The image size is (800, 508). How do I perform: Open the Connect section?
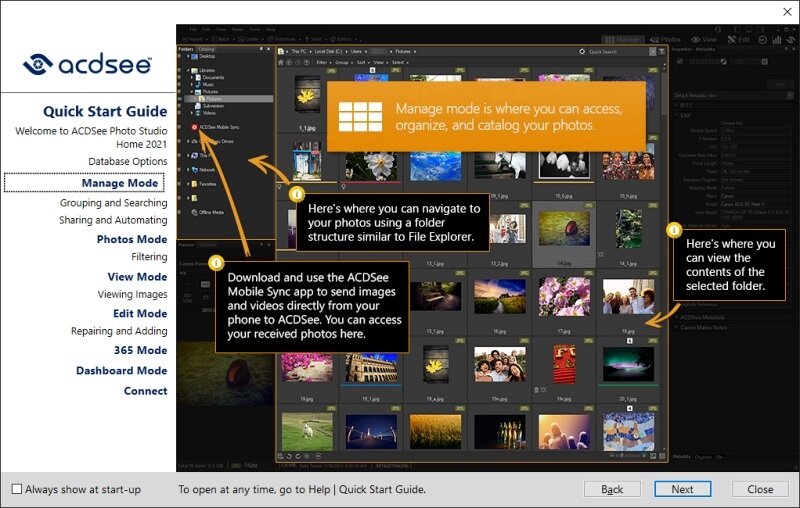(x=145, y=391)
